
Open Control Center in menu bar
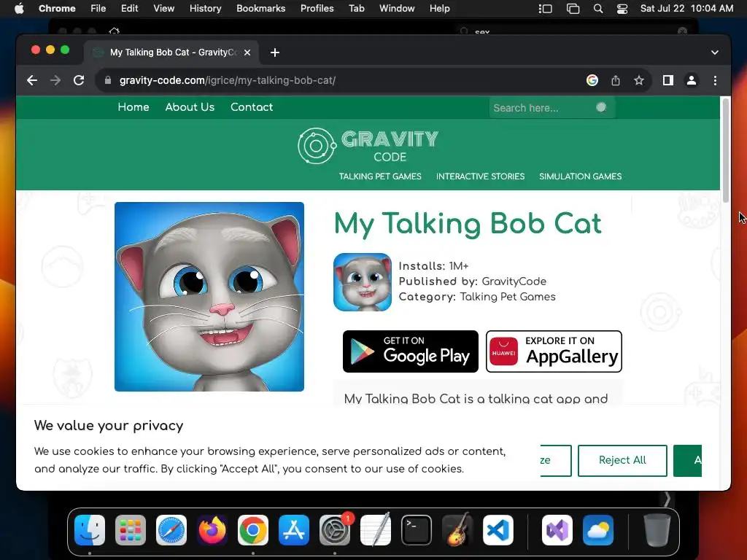pyautogui.click(x=622, y=9)
